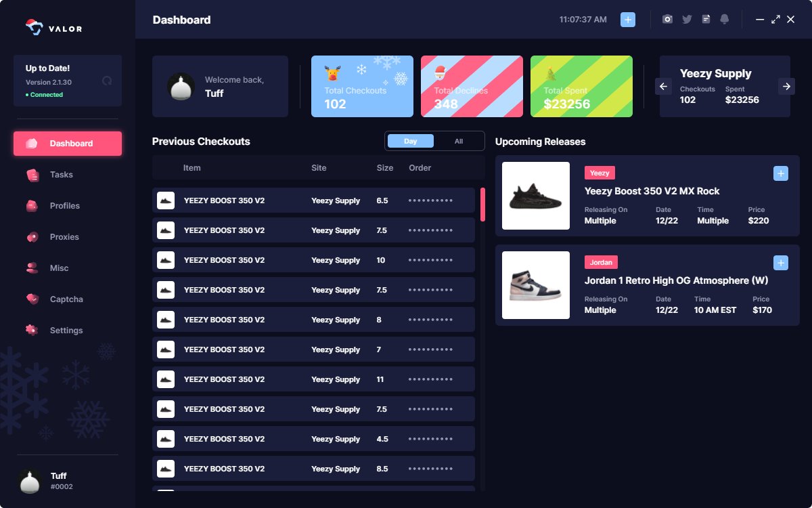
Task: Reveal hidden order number for size 6.5
Action: (x=430, y=200)
